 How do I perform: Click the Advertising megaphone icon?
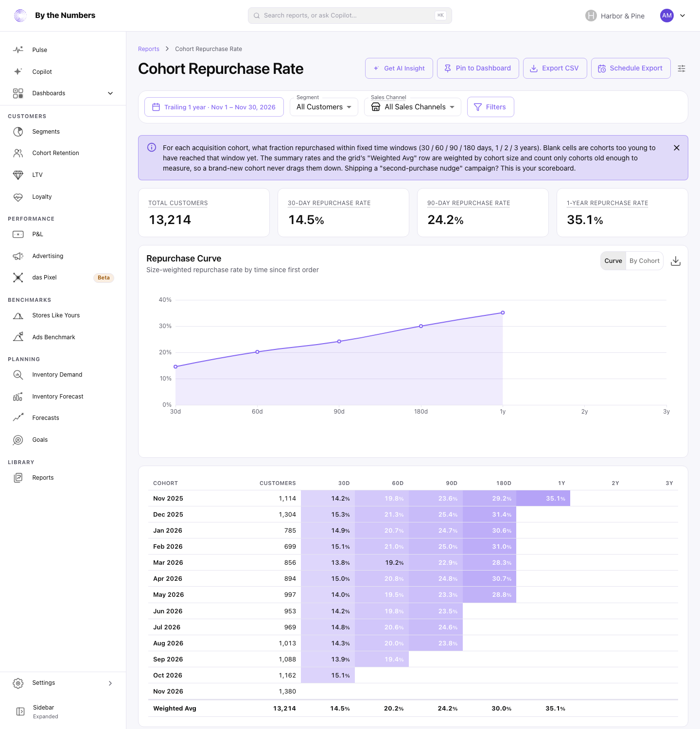click(x=18, y=256)
